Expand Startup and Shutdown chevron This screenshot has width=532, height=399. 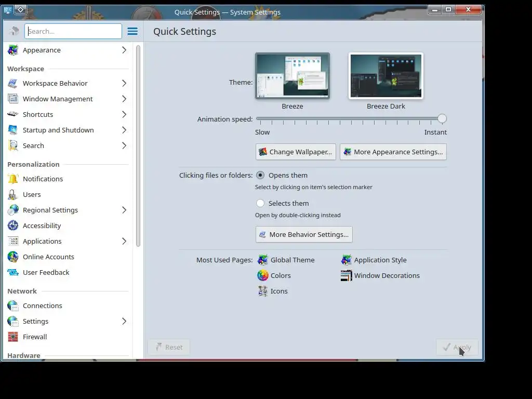(124, 130)
